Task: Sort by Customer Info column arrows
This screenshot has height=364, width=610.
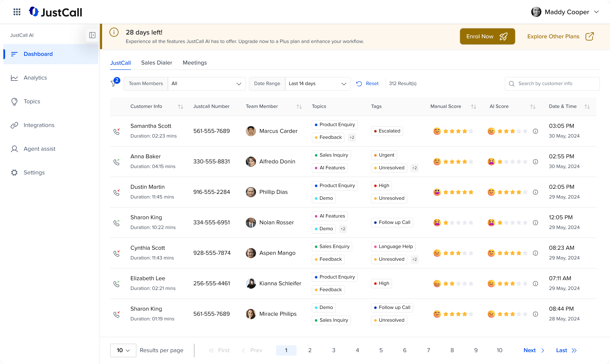Action: tap(180, 106)
